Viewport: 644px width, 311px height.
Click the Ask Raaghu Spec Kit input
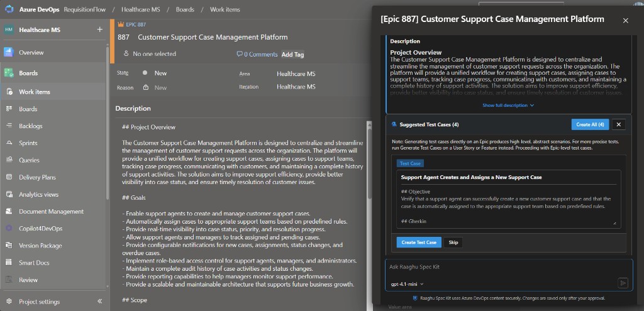pyautogui.click(x=508, y=266)
